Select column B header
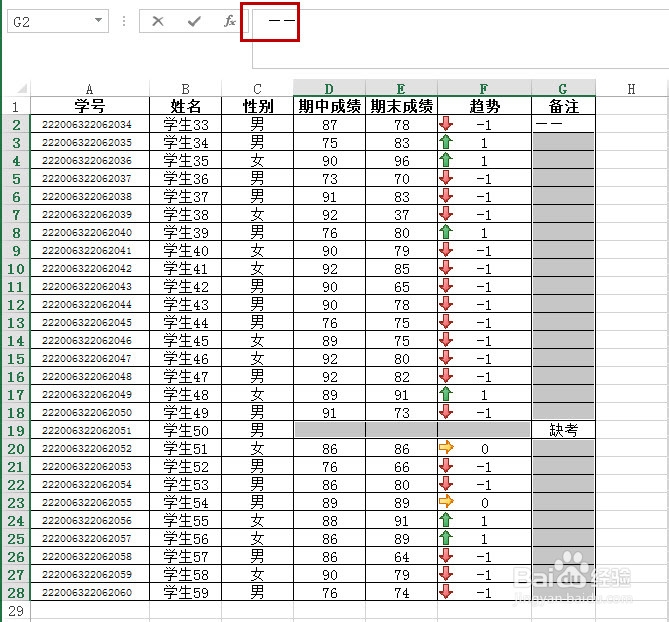 tap(185, 88)
